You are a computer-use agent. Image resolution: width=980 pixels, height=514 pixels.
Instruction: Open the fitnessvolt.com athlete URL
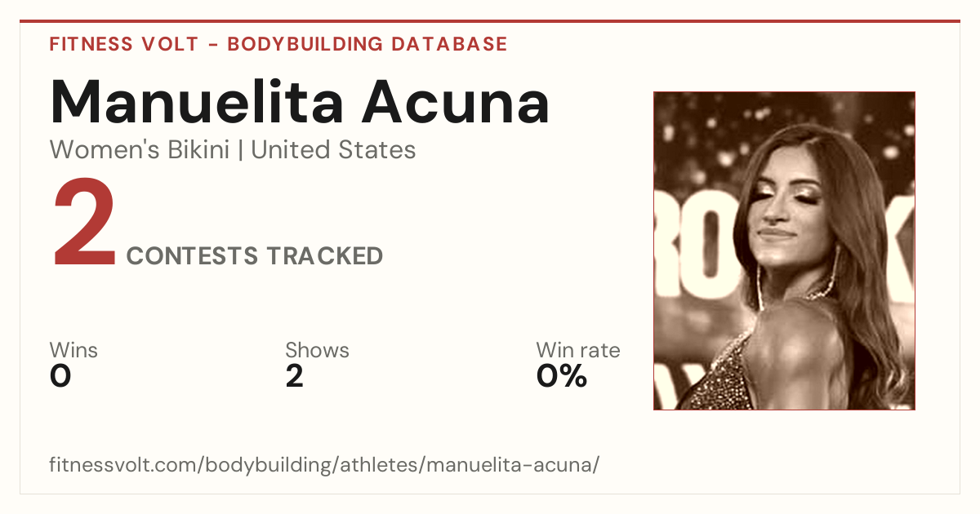click(x=325, y=466)
